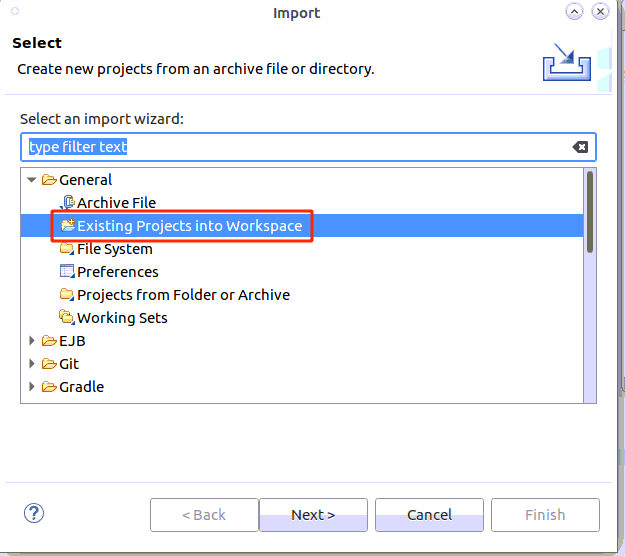Screen dimensions: 625x556
Task: Click the Projects from Folder or Archive icon
Action: pos(67,295)
